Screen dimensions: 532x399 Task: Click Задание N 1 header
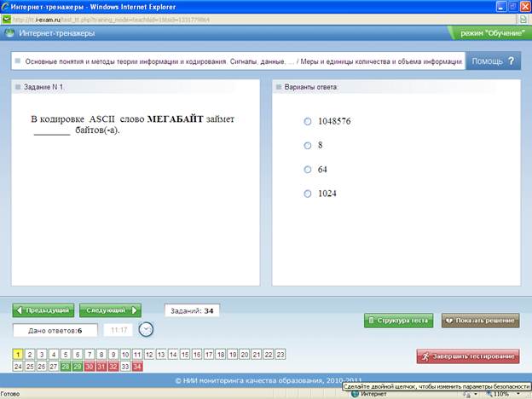click(43, 87)
